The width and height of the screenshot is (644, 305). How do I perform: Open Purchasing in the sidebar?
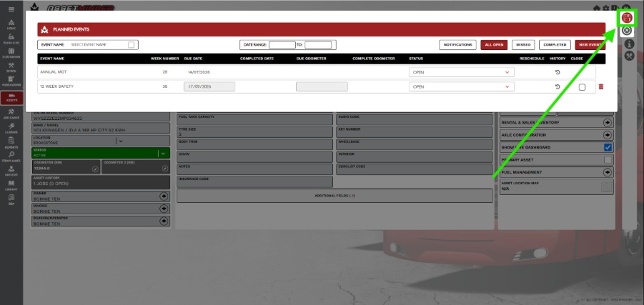11,81
